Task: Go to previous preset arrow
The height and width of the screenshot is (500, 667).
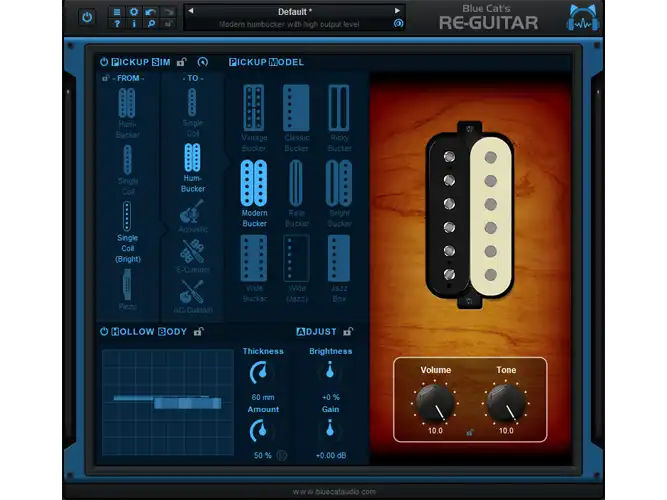Action: click(191, 11)
